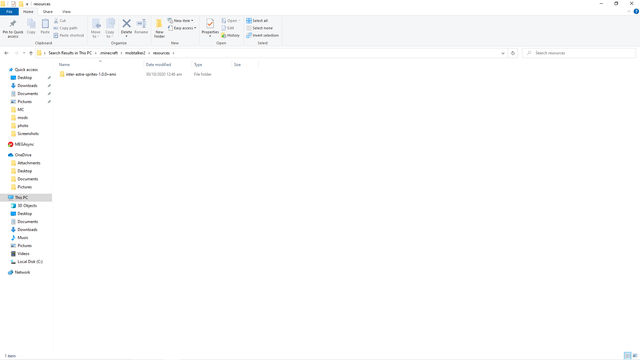Open Network in sidebar

point(22,272)
